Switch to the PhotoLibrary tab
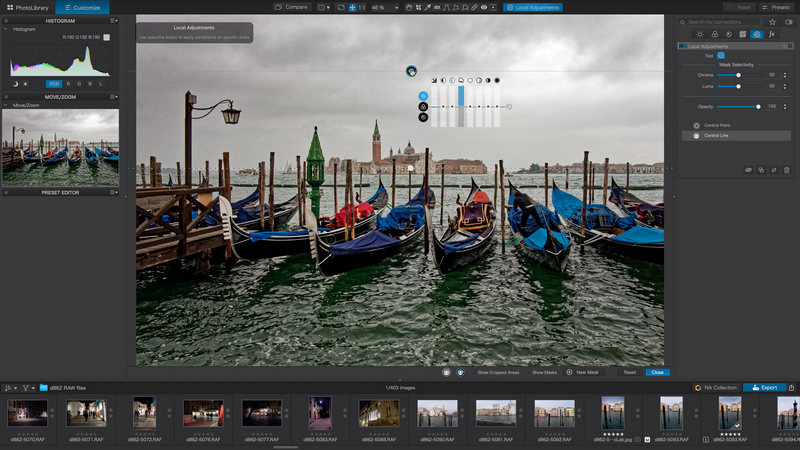 (28, 7)
